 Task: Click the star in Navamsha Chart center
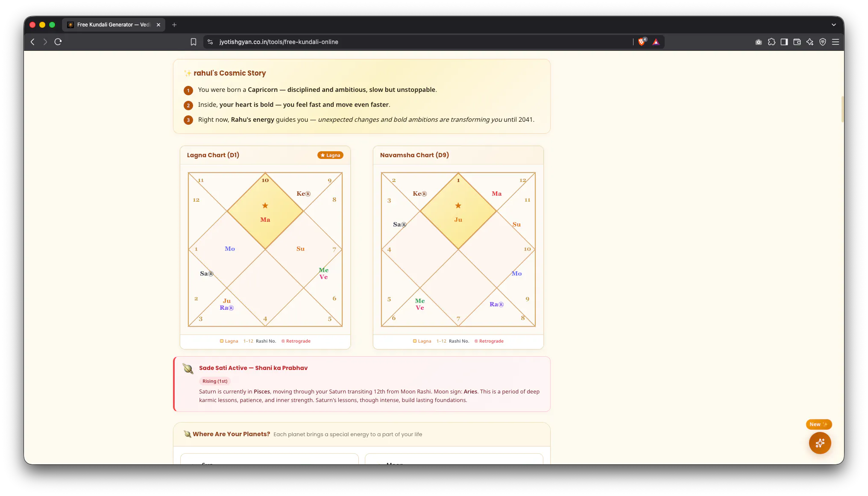pyautogui.click(x=458, y=205)
